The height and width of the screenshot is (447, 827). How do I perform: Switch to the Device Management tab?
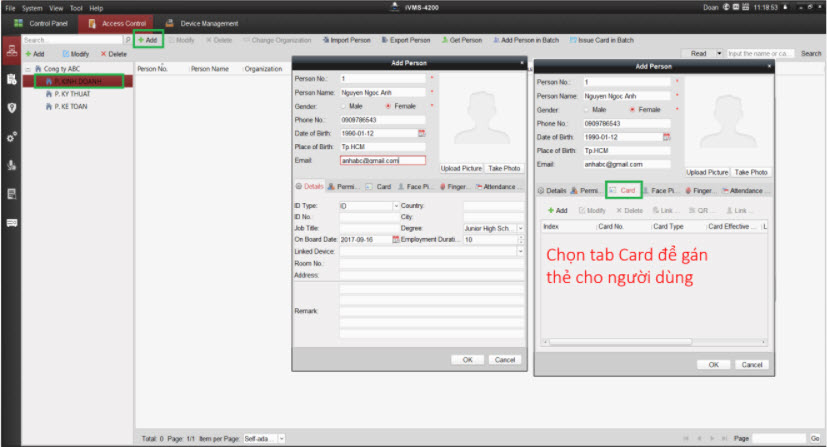click(202, 23)
